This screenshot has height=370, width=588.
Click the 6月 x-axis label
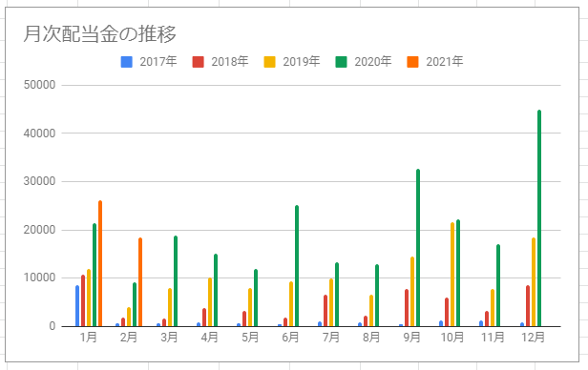pyautogui.click(x=290, y=338)
